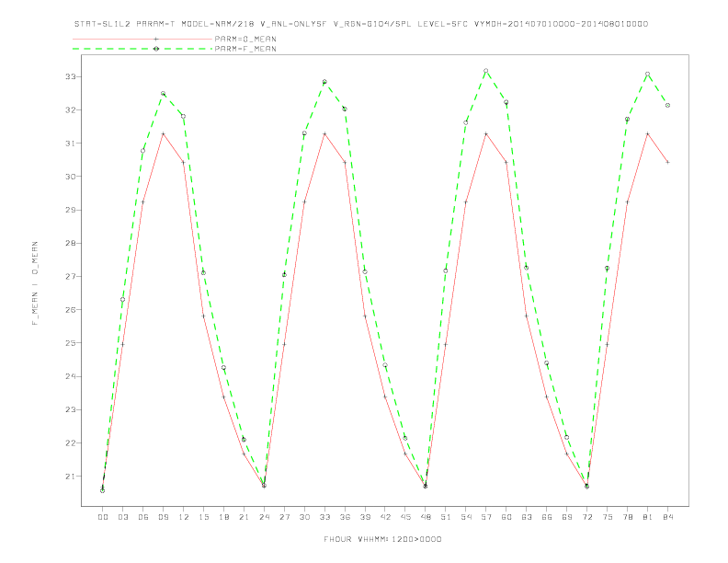Click y-axis tick label 33

click(71, 76)
